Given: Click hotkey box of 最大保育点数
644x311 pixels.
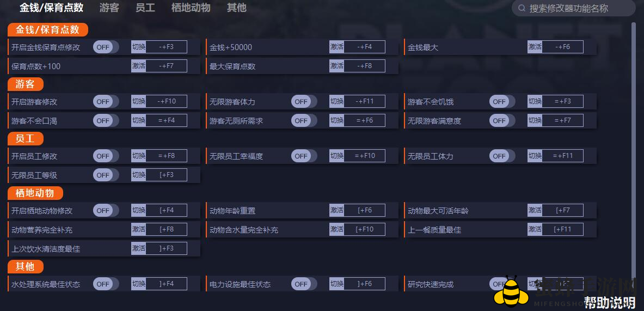Looking at the screenshot, I should (364, 66).
